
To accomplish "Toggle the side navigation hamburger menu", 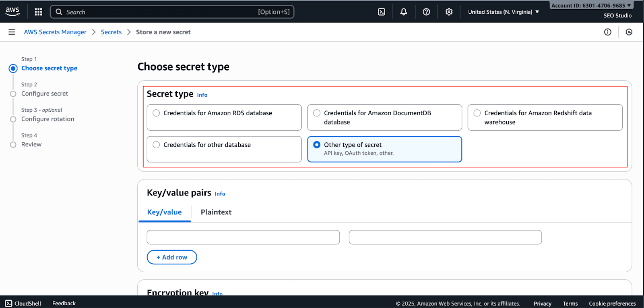I will coord(12,32).
